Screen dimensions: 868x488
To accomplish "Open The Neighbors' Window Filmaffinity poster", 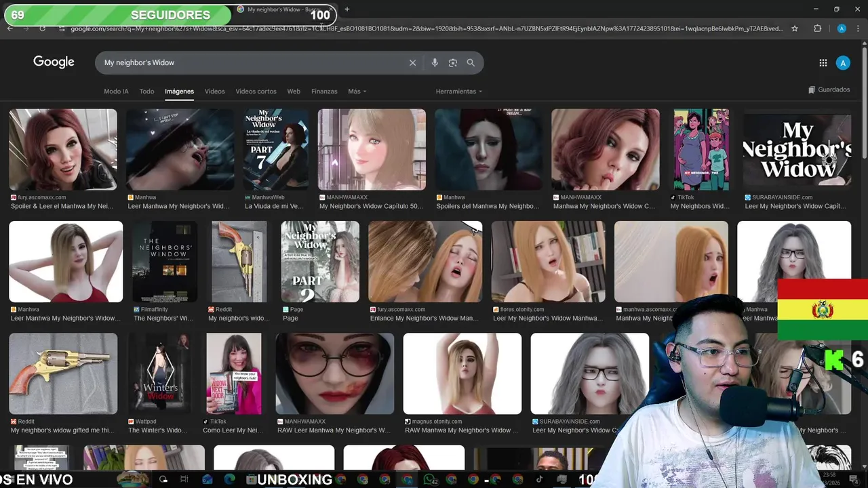I will click(165, 261).
